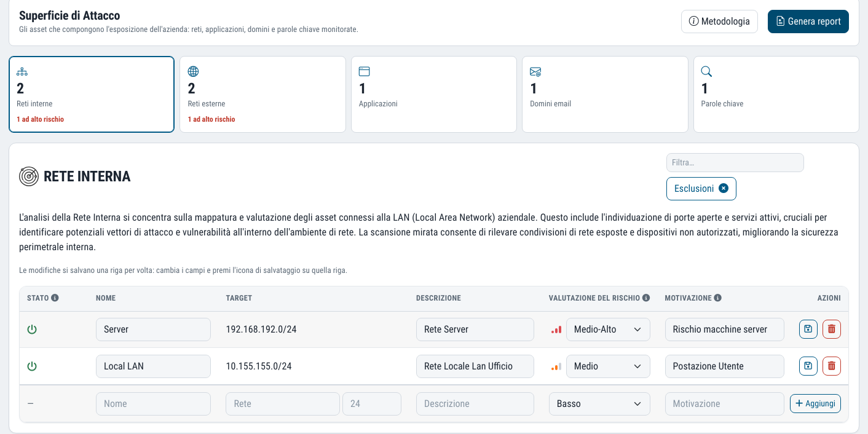The height and width of the screenshot is (434, 868).
Task: Click '1 ad alto rischio' under Reti esterne
Action: [211, 119]
